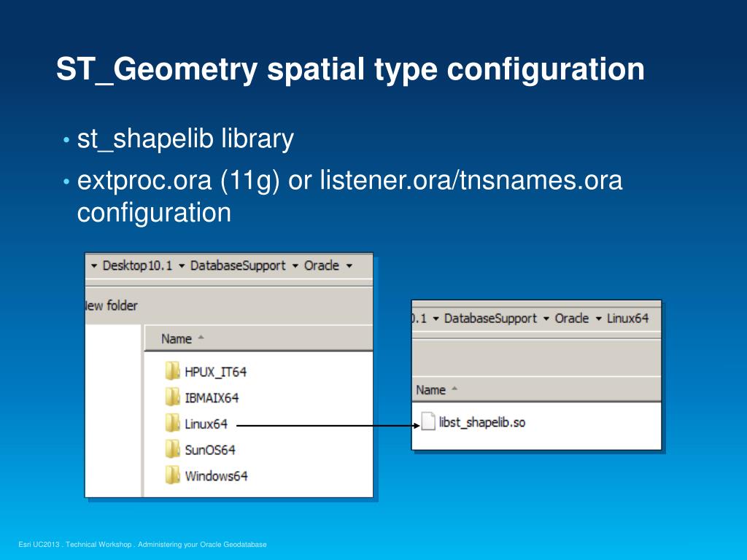Select the libst_shapelib.so file name
The image size is (747, 560).
coord(482,422)
